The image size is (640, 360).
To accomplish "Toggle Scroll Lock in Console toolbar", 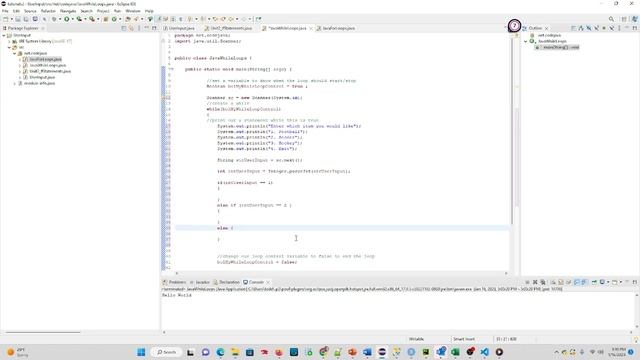I will tap(561, 282).
